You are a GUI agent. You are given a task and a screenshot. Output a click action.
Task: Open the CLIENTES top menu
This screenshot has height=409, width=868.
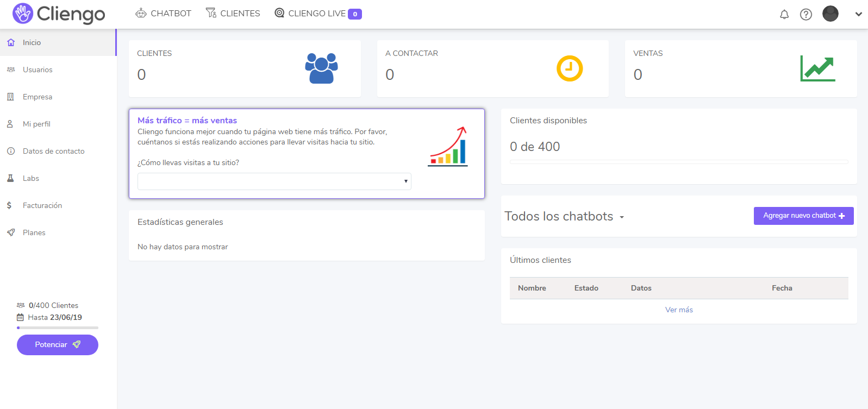tap(233, 13)
